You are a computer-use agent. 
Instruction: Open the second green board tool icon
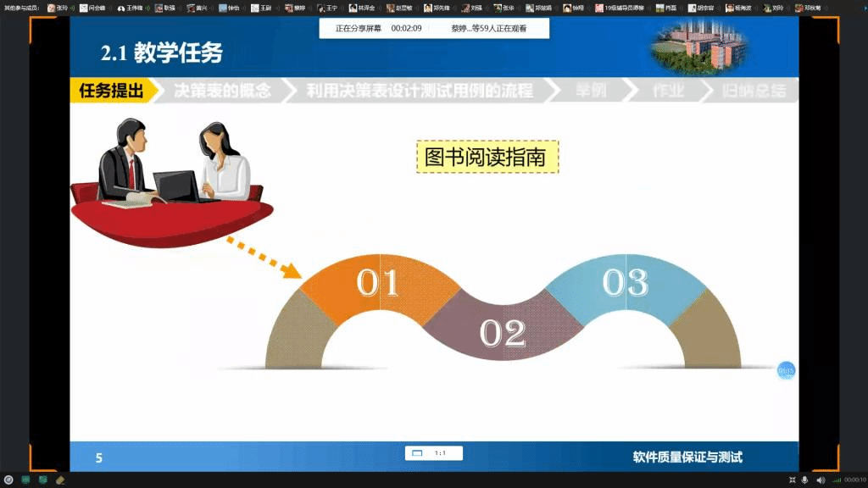coord(42,480)
